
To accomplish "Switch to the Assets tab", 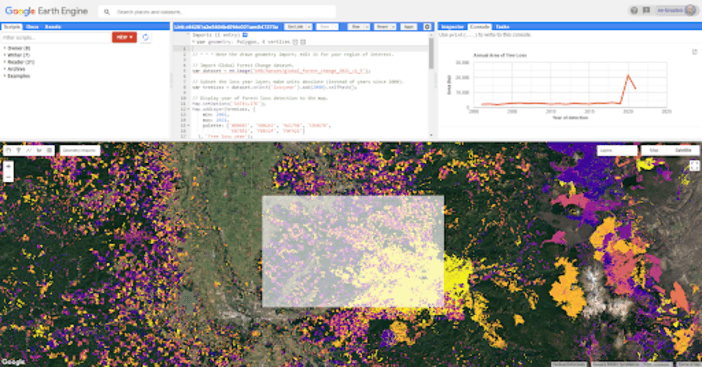I will pyautogui.click(x=53, y=27).
